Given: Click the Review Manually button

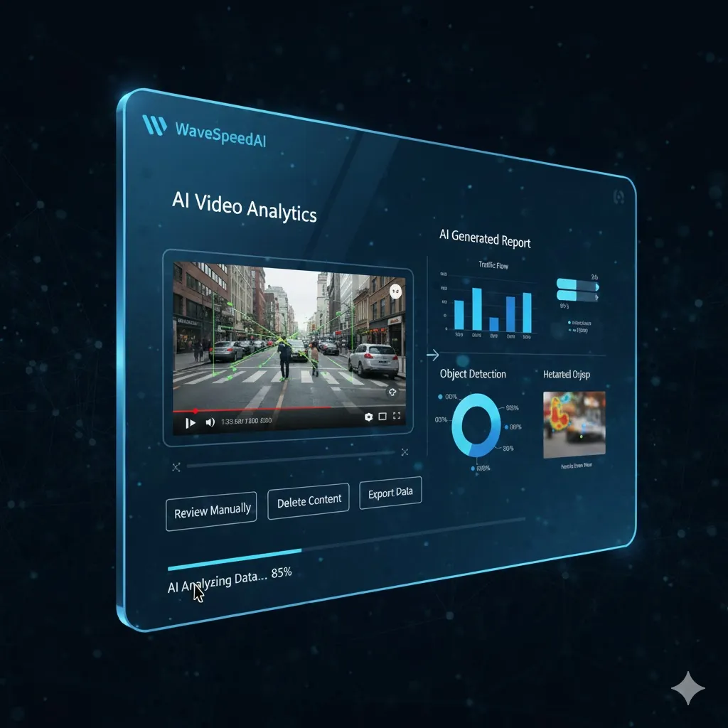Looking at the screenshot, I should pyautogui.click(x=212, y=510).
